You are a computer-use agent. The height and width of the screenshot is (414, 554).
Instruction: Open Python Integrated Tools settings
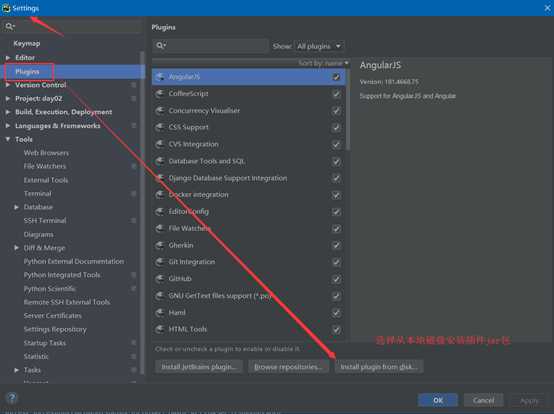(x=62, y=275)
